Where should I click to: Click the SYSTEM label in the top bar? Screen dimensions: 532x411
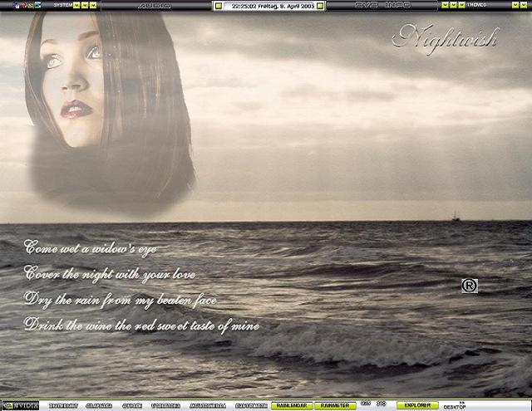point(63,5)
